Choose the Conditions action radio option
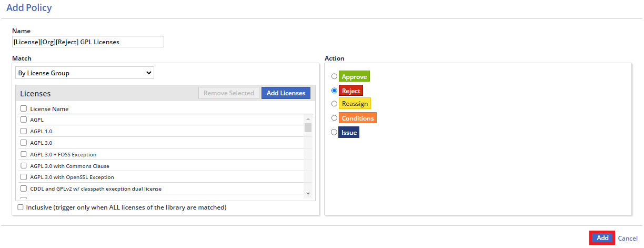 tap(334, 118)
